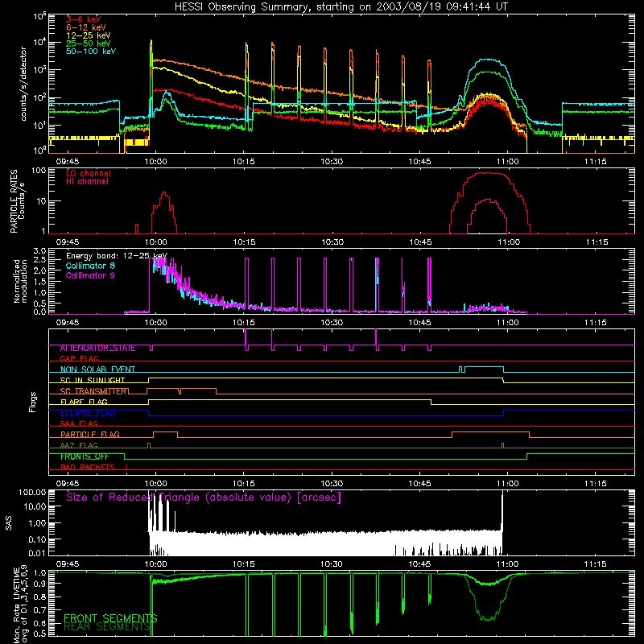Select the orange 6-12 keV legend label
Image resolution: width=644 pixels, height=644 pixels.
tap(86, 27)
